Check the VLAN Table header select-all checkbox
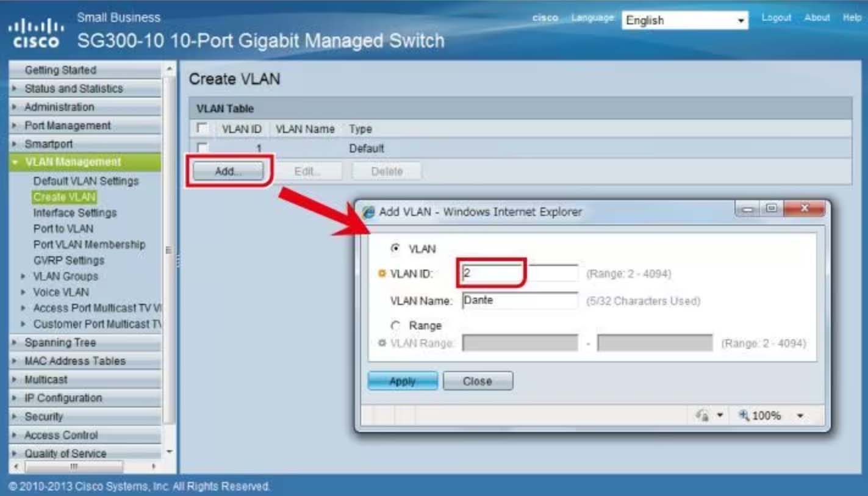The height and width of the screenshot is (496, 868). pos(203,129)
